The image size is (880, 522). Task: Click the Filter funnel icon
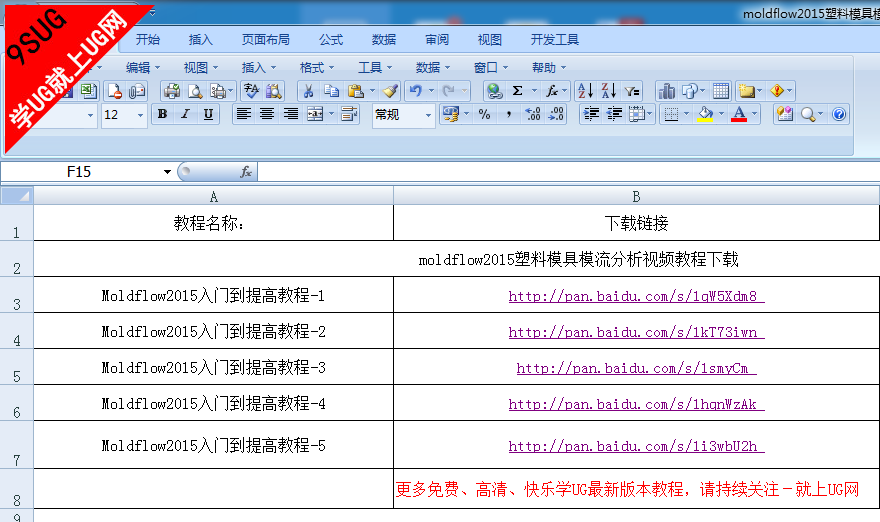(632, 91)
